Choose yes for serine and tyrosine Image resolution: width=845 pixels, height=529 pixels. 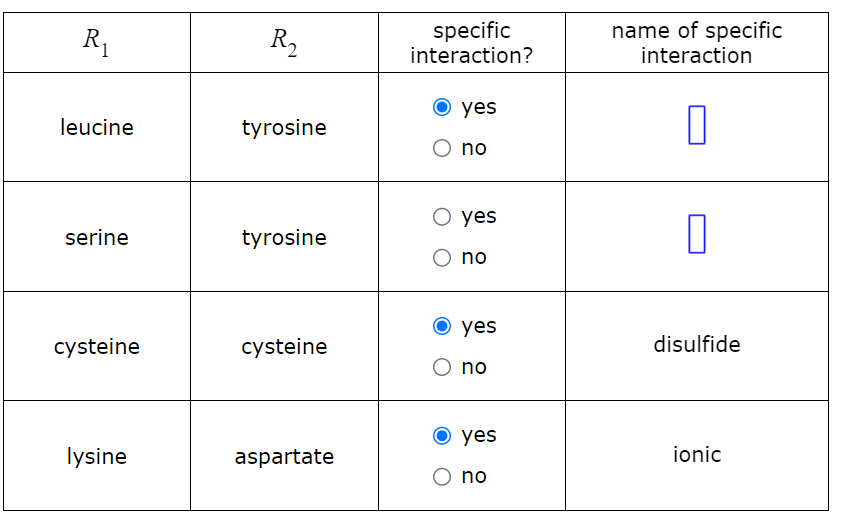coord(442,217)
